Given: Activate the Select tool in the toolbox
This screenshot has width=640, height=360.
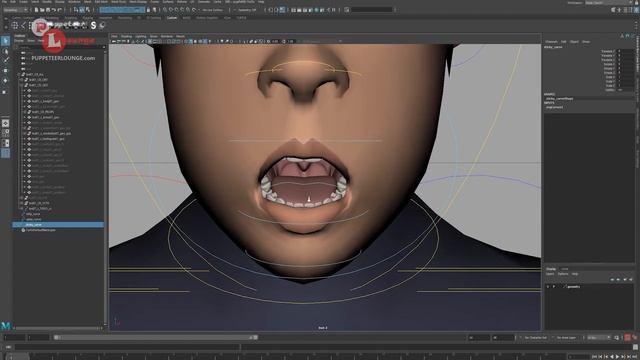Looking at the screenshot, I should point(5,41).
